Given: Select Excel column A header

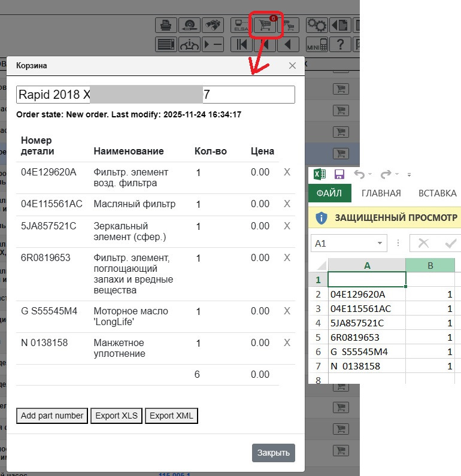Looking at the screenshot, I should 367,266.
